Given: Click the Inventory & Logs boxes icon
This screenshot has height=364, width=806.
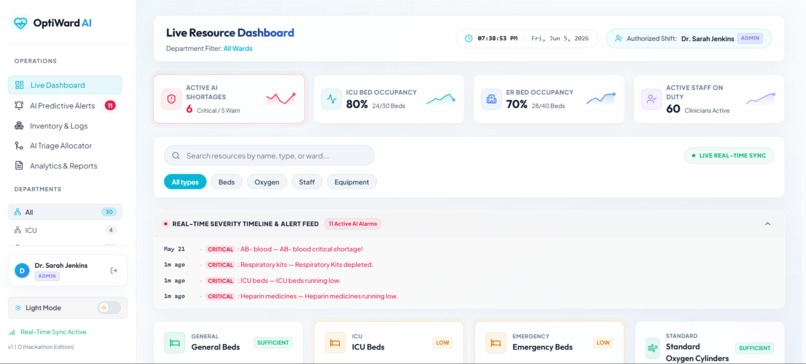Looking at the screenshot, I should [19, 126].
